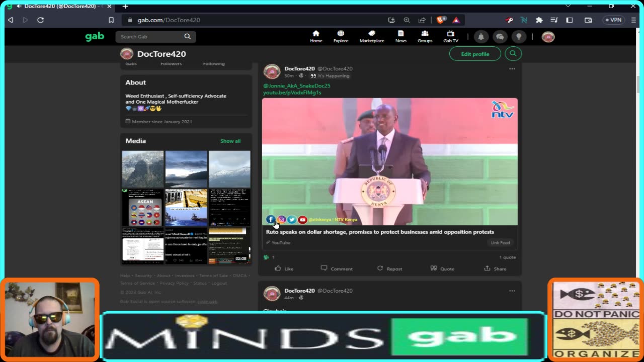Click the Terms of Sale footer link
Viewport: 644px width, 362px height.
(x=213, y=276)
